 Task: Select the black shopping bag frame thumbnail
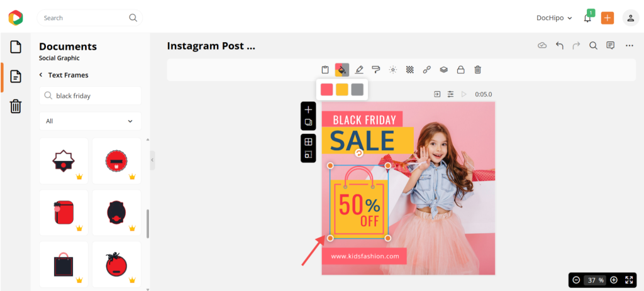(64, 265)
